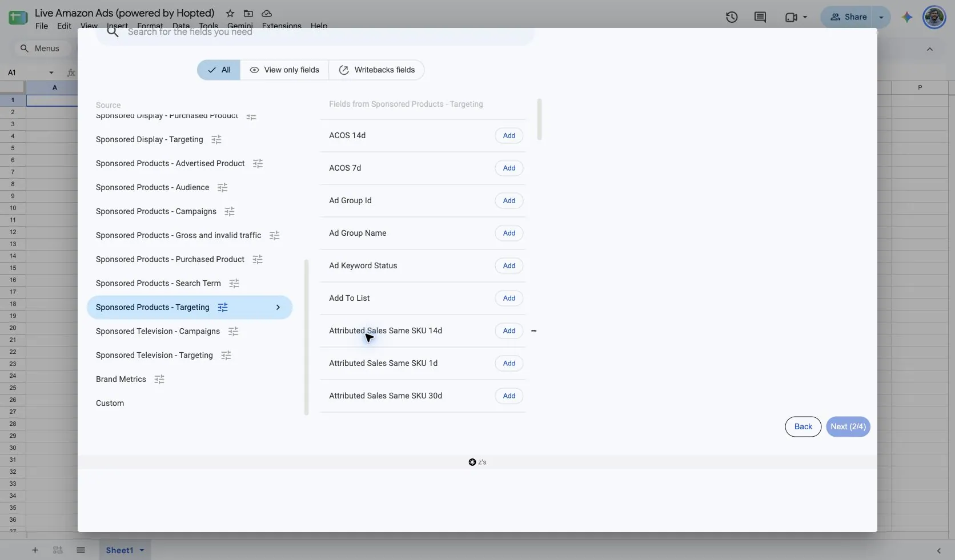Click the move to folder icon

[x=248, y=13]
